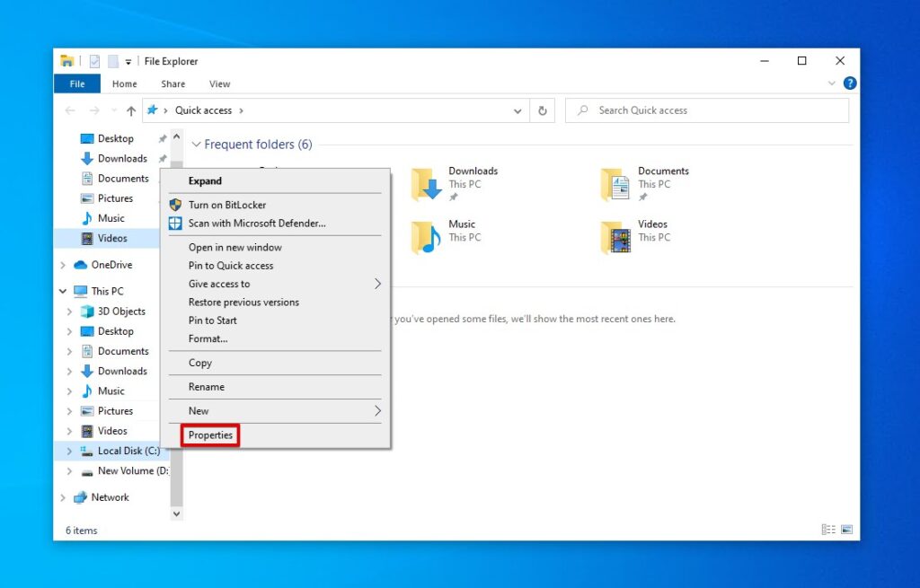This screenshot has width=920, height=588.
Task: Click the back navigation arrow
Action: coord(71,110)
